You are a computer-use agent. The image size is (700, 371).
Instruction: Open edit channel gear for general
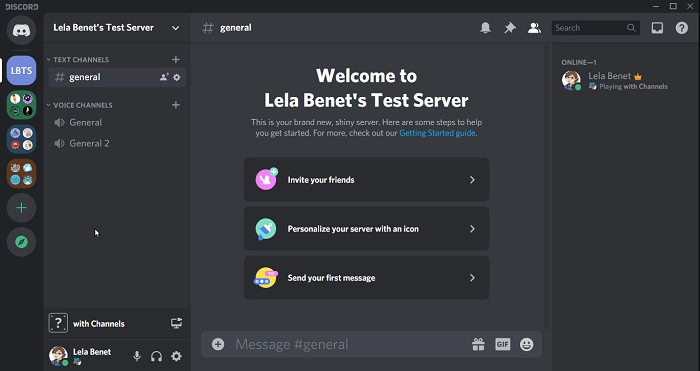pos(177,77)
